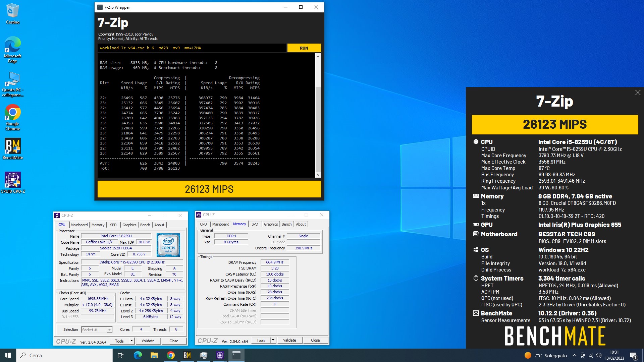Click Close button in right CPU-Z

pyautogui.click(x=315, y=340)
